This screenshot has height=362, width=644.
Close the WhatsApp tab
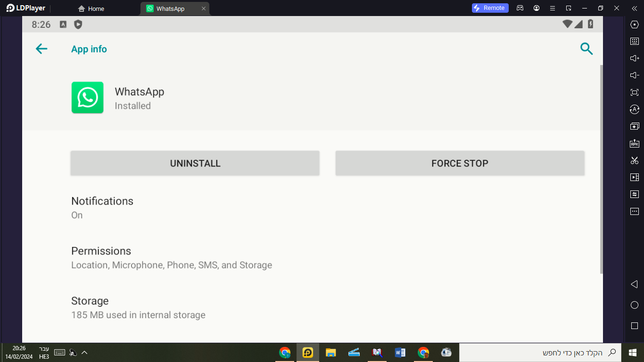[204, 8]
